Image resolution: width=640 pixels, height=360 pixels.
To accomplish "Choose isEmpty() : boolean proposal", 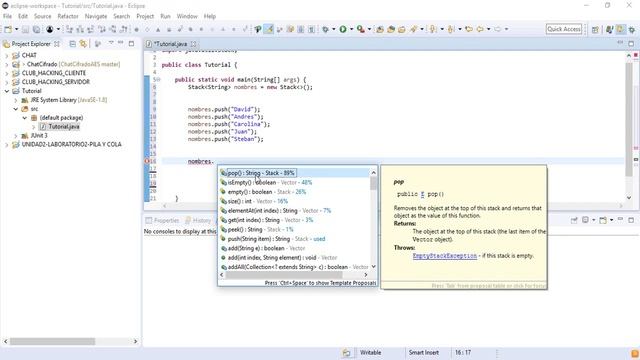I will pyautogui.click(x=294, y=182).
